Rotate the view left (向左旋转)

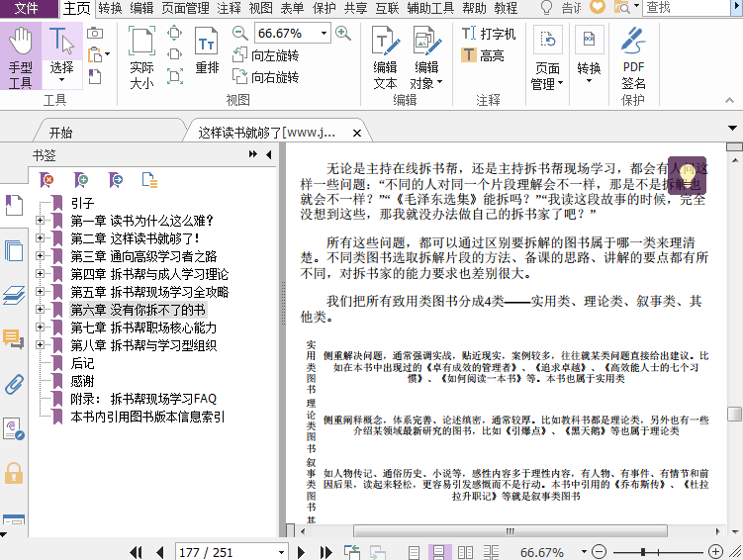coord(265,55)
